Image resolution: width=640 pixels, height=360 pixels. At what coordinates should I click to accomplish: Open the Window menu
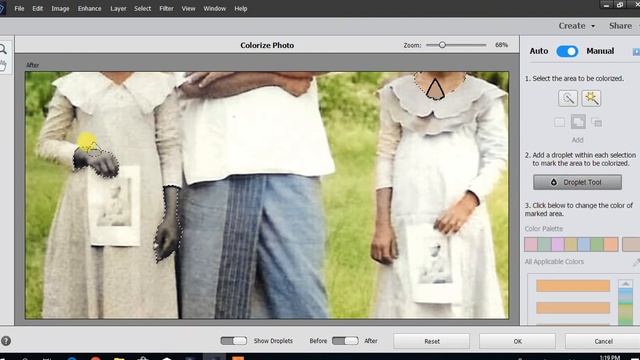tap(214, 9)
